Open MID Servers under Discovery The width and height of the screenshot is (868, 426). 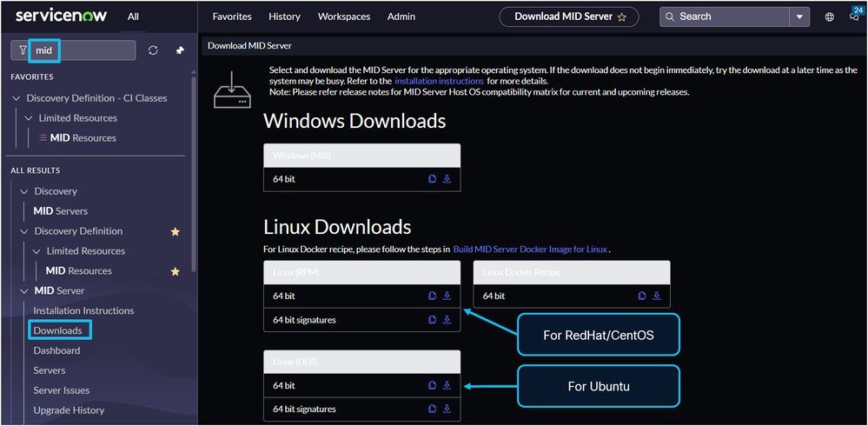(60, 211)
